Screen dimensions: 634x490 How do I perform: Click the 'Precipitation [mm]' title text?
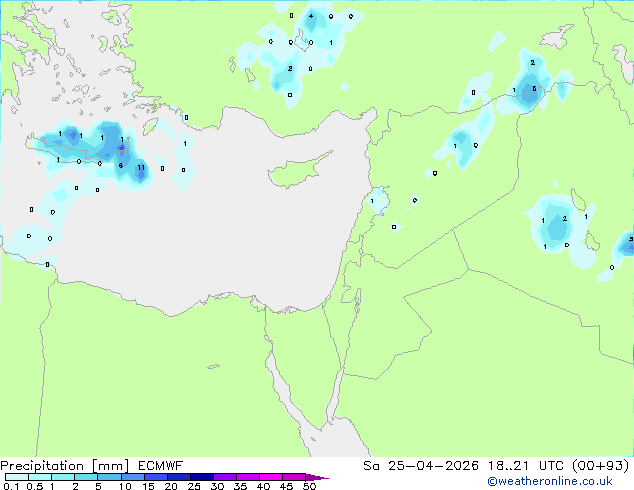[65, 466]
